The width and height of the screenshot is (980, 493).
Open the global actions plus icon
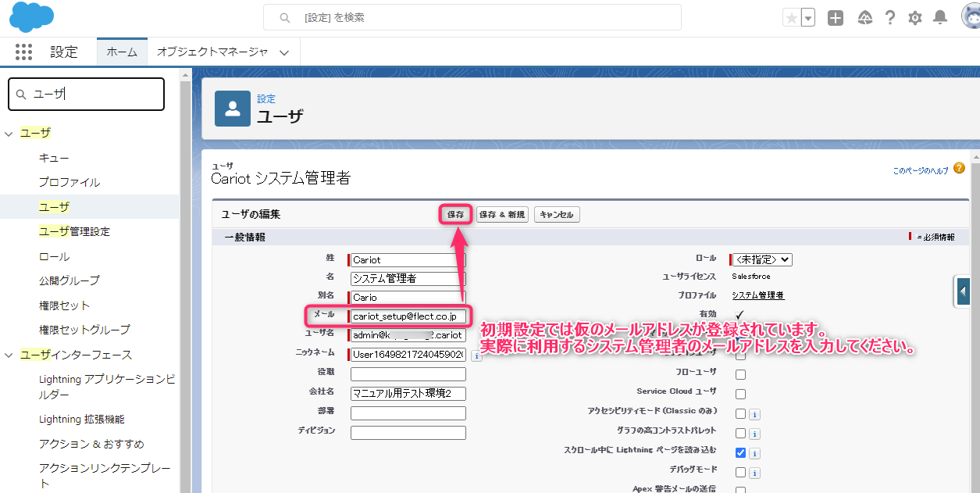(x=836, y=18)
